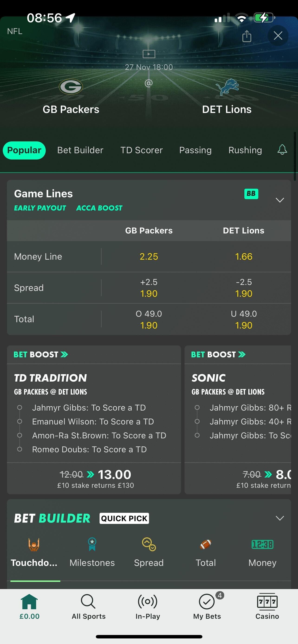The width and height of the screenshot is (298, 644).
Task: Tap the BB bet builder badge
Action: click(251, 194)
